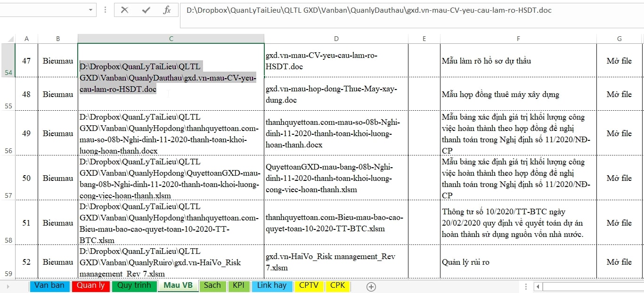
Task: Open the Link hay sheet tab
Action: (271, 285)
